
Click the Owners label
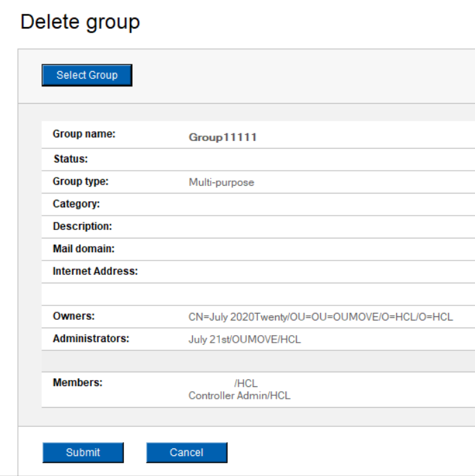tap(74, 316)
